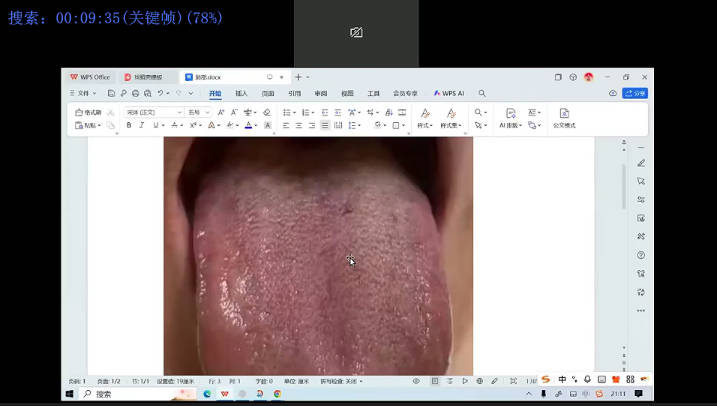Screen dimensions: 717x406
Task: Click the blue 分享 share button
Action: click(635, 93)
